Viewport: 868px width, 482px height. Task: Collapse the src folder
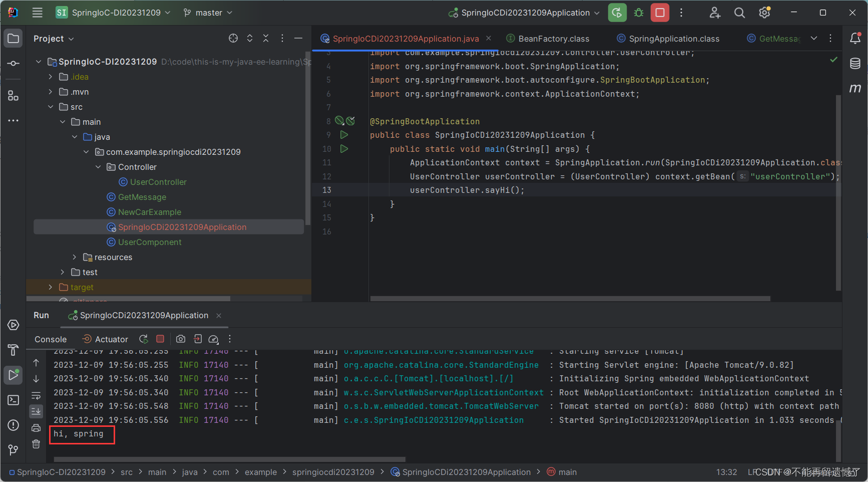pyautogui.click(x=50, y=107)
